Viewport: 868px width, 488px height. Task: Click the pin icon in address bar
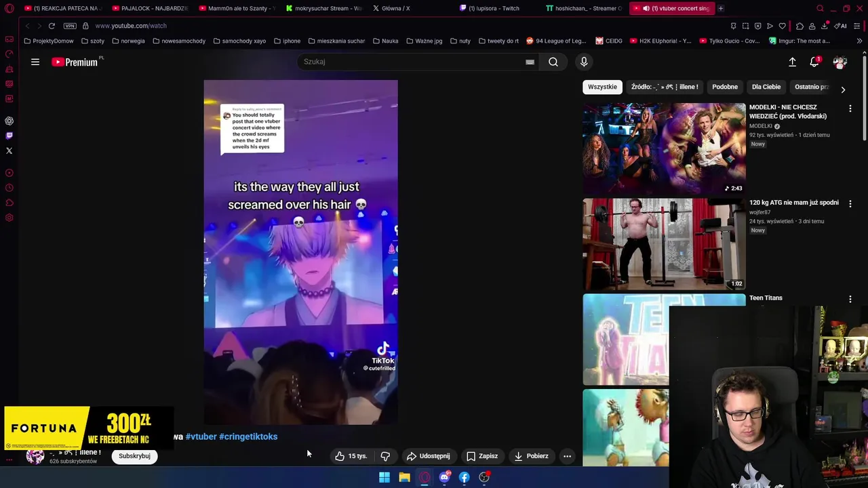pos(733,26)
